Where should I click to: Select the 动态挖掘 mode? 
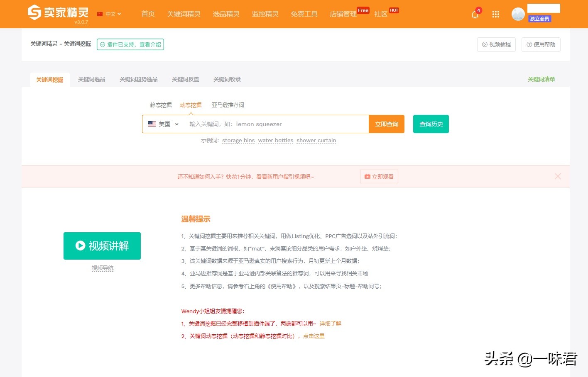(191, 105)
